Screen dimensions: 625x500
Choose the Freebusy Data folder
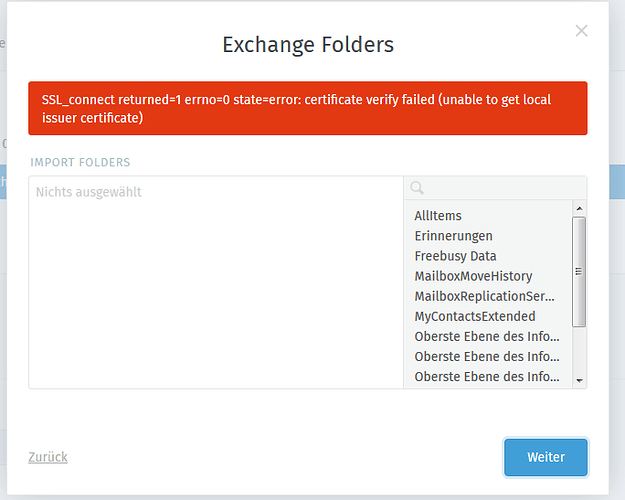click(x=455, y=256)
